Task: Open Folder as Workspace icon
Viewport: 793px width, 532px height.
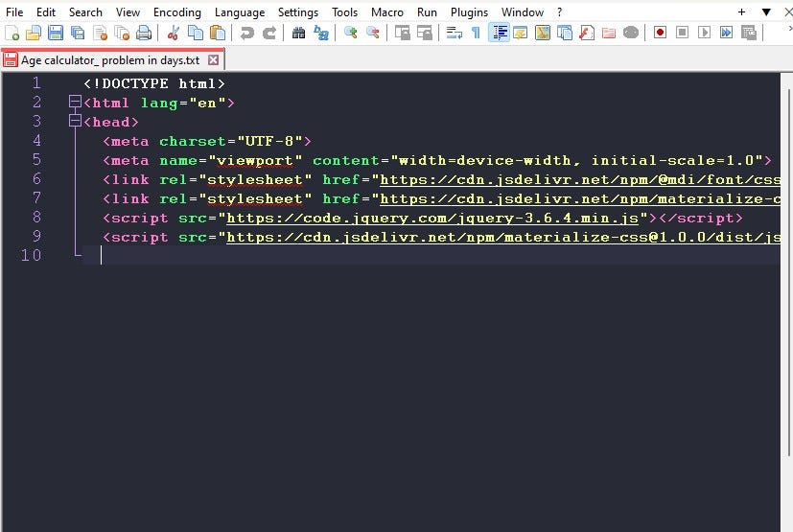Action: (609, 33)
